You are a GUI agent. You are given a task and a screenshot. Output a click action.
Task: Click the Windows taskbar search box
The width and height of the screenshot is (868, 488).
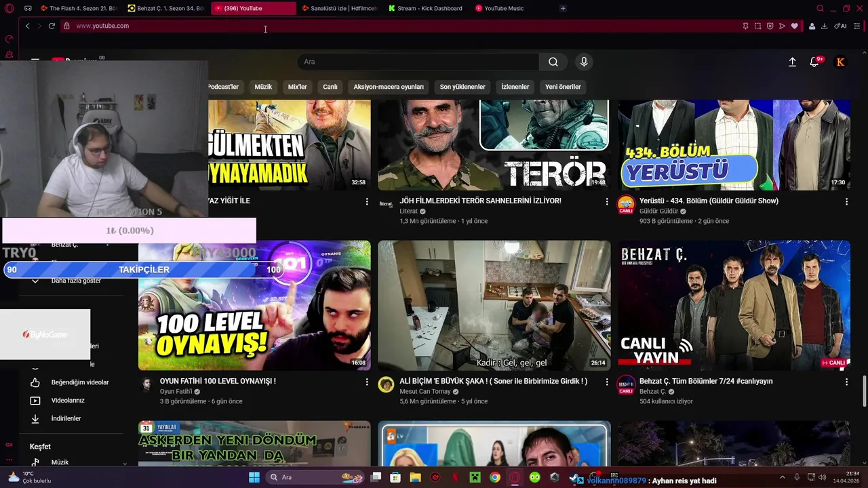(314, 477)
